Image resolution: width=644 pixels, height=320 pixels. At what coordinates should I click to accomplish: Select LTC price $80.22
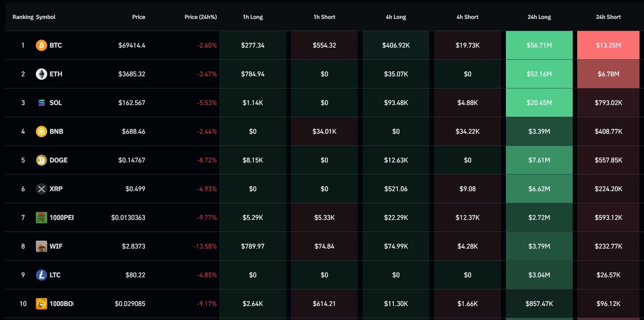135,275
